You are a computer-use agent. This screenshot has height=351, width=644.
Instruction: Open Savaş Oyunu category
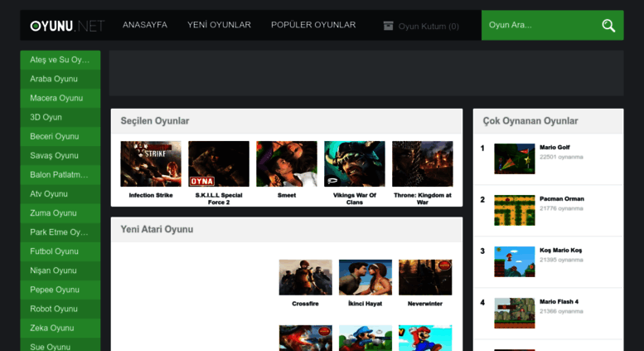pyautogui.click(x=61, y=156)
